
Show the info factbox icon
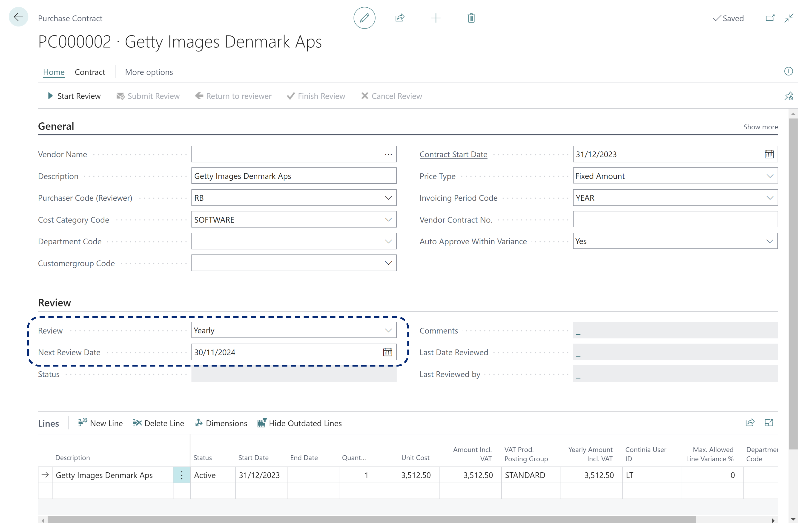(788, 71)
